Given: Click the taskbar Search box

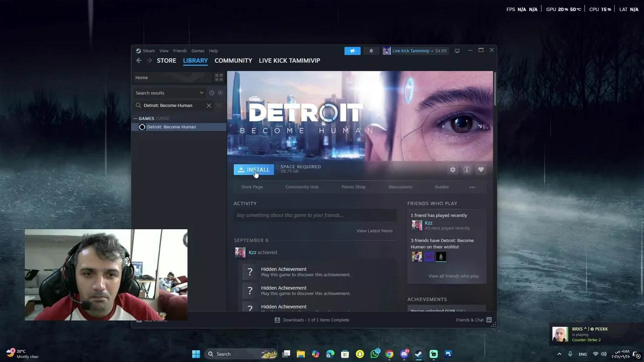Looking at the screenshot, I should point(242,354).
